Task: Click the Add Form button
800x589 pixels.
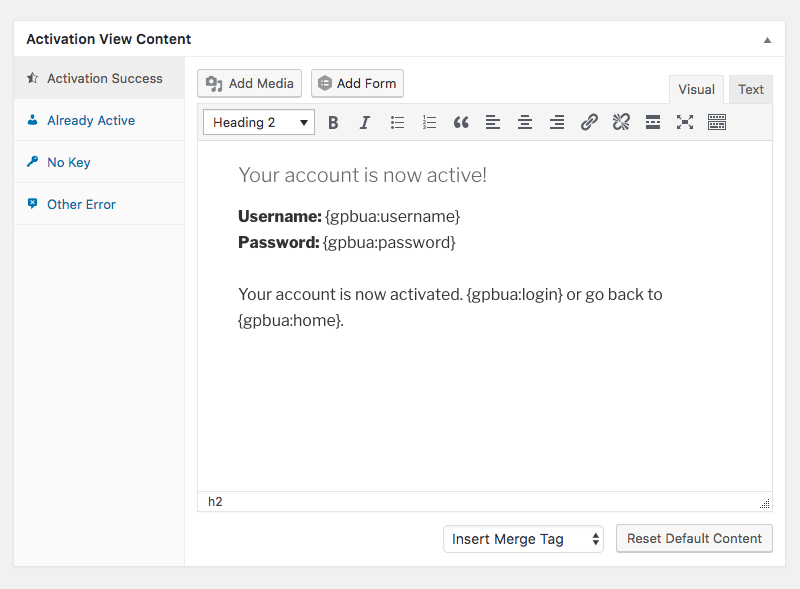Action: 357,83
